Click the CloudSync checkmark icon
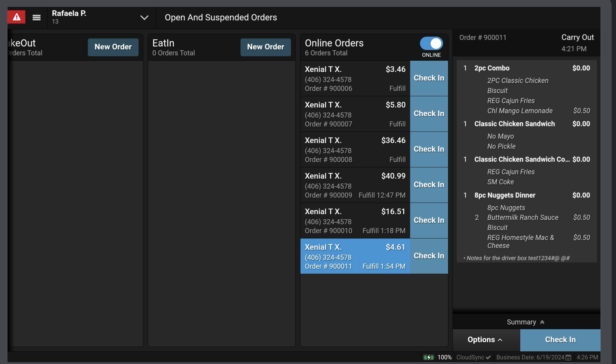The height and width of the screenshot is (364, 616). [488, 357]
